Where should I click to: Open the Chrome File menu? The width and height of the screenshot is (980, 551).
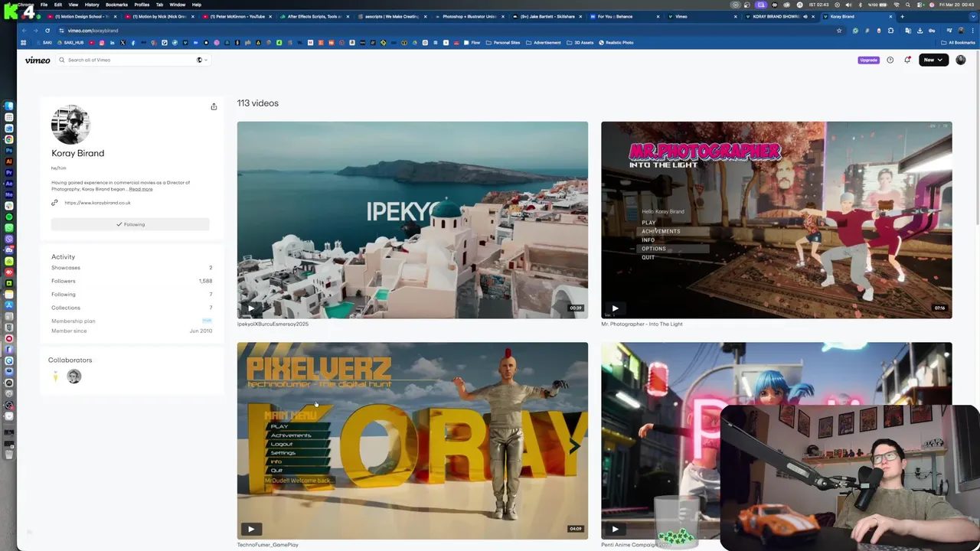[44, 5]
